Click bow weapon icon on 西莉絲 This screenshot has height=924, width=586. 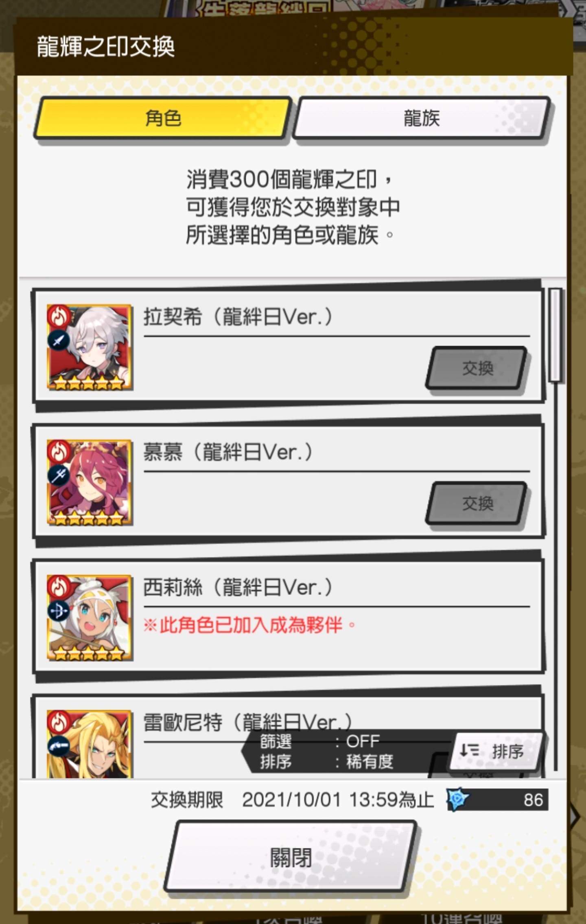[59, 611]
